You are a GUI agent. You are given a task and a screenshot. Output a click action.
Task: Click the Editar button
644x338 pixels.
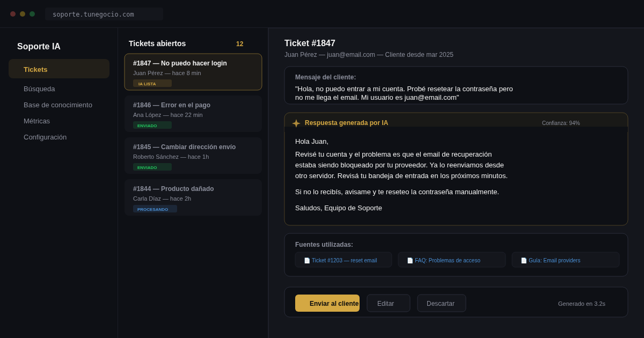388,303
